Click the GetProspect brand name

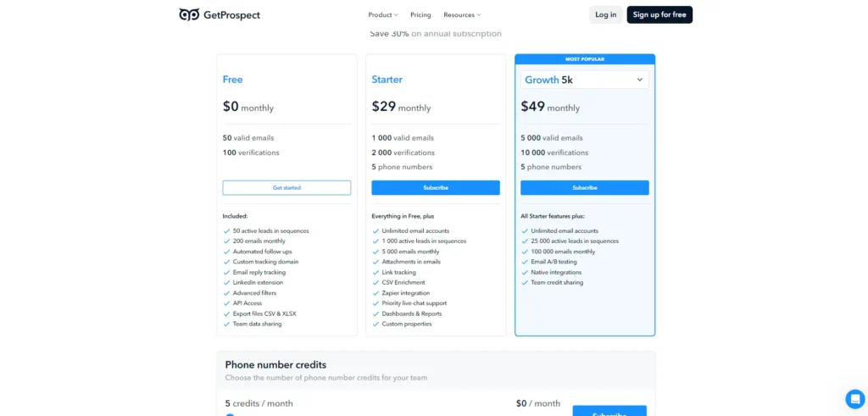click(x=231, y=15)
